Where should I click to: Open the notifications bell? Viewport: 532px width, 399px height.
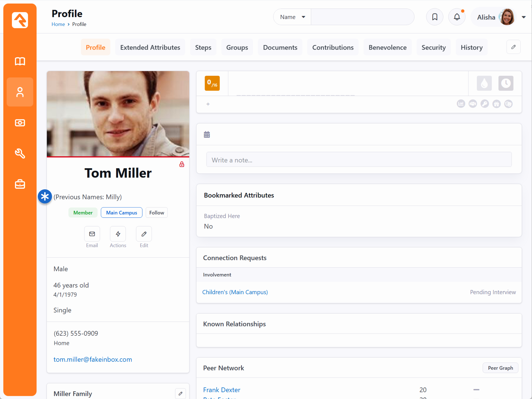pos(457,17)
